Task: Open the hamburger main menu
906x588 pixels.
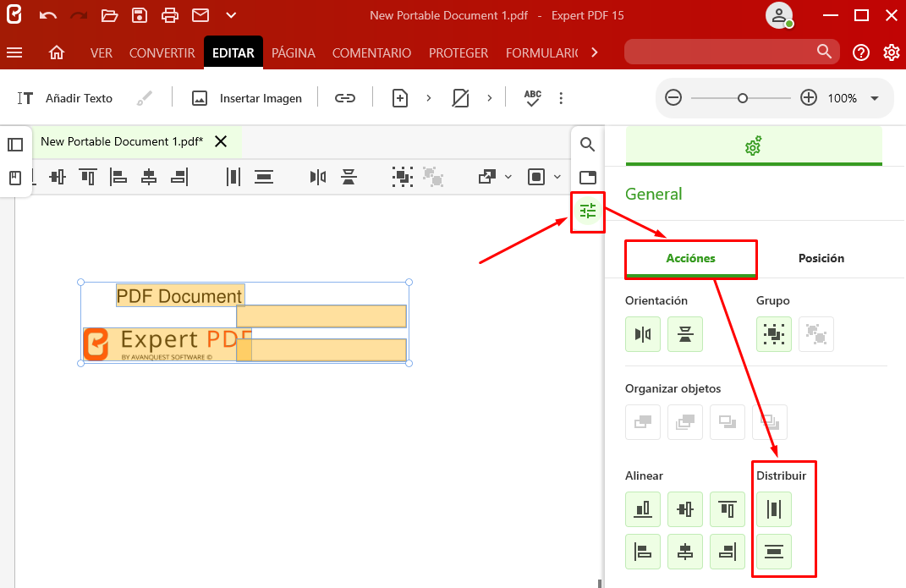Action: point(14,53)
